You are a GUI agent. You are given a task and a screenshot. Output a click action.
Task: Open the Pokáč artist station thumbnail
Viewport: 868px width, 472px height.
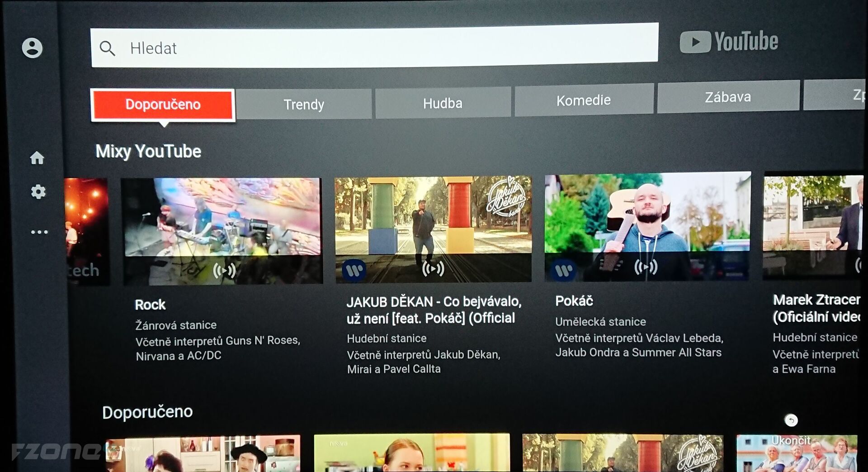pyautogui.click(x=647, y=226)
